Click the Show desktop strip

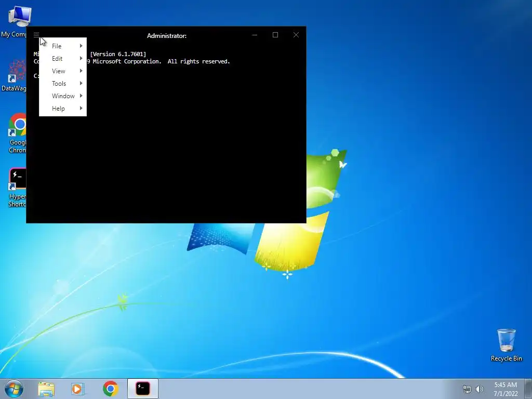[x=528, y=389]
